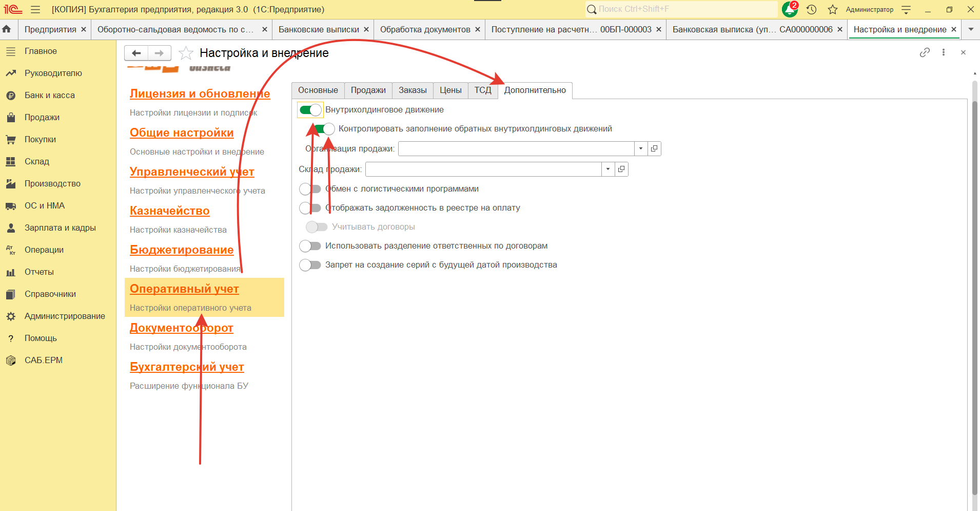Switch to Обработка документов window tab
This screenshot has width=980, height=511.
pyautogui.click(x=425, y=29)
